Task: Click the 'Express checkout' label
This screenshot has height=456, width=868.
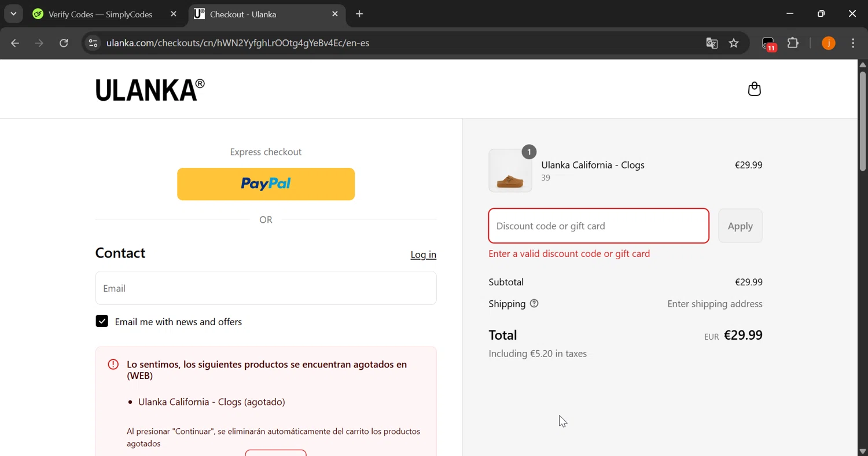Action: [266, 152]
